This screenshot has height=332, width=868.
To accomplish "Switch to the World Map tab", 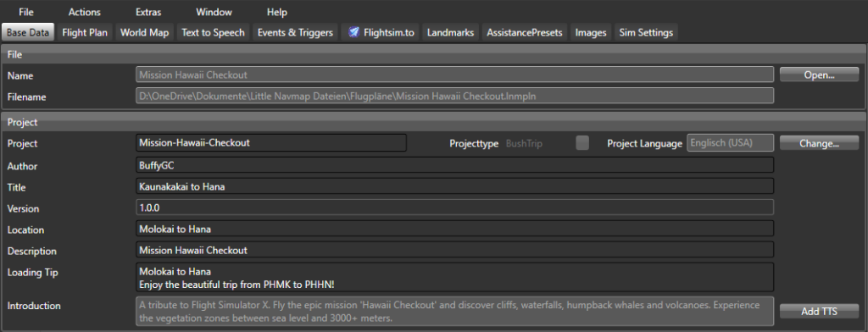I will pos(144,33).
